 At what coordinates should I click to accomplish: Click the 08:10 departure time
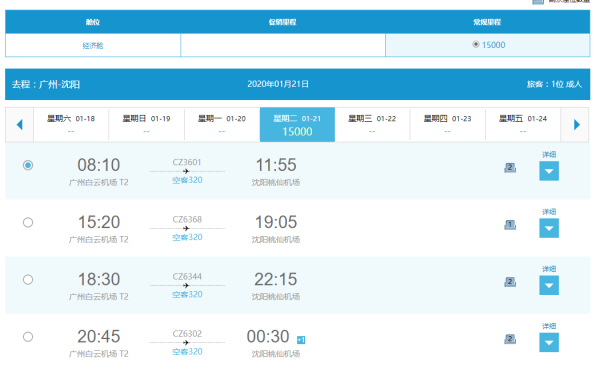99,165
